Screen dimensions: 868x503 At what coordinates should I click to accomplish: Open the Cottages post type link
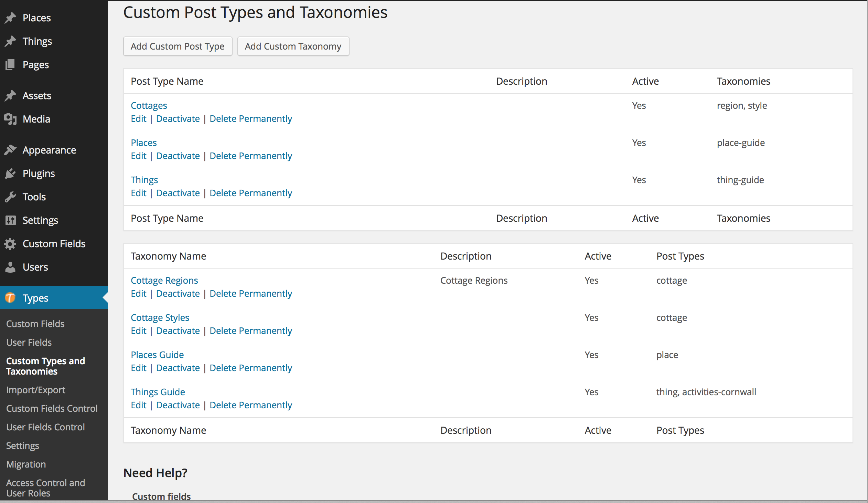[149, 105]
